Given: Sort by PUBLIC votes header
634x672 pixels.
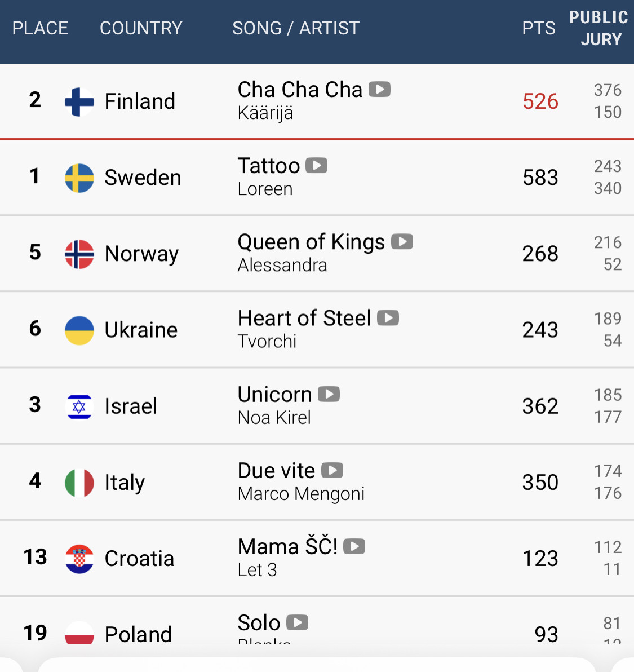Looking at the screenshot, I should point(598,17).
